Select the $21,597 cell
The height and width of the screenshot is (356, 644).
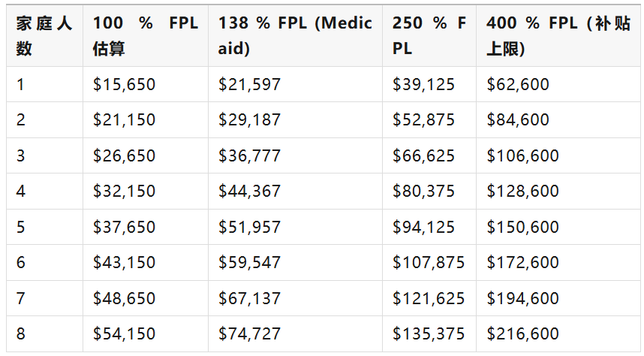pos(249,85)
